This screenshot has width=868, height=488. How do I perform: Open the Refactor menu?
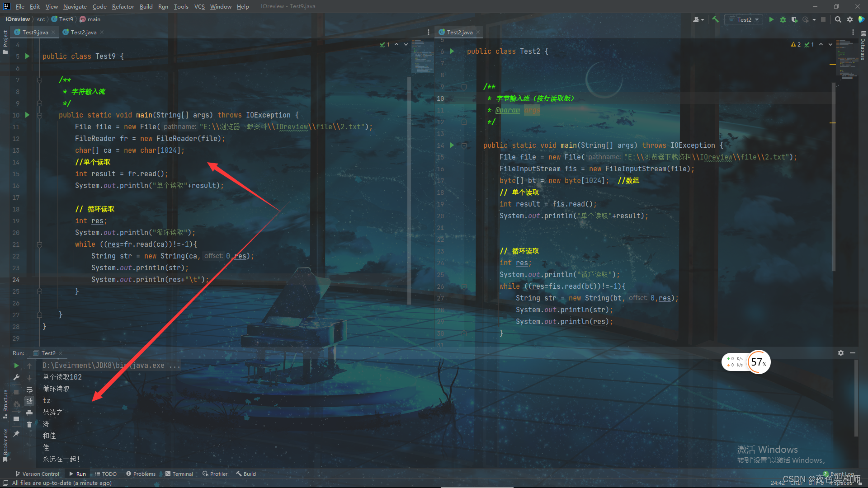point(123,6)
